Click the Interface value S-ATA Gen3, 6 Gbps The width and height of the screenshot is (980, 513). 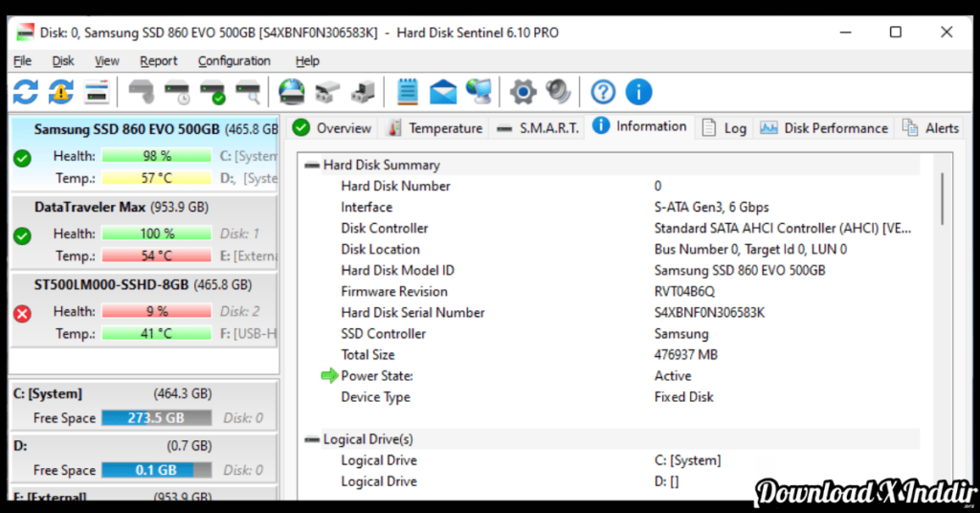click(x=711, y=207)
